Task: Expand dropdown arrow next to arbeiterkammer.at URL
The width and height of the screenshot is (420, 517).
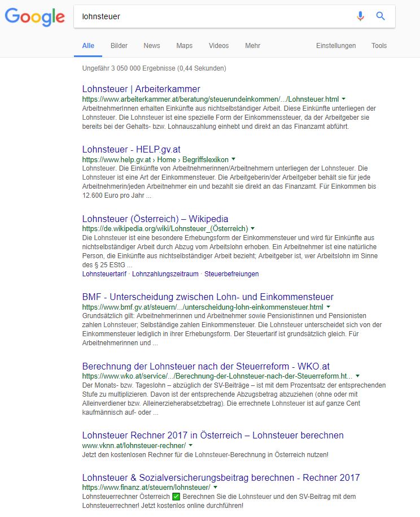Action: tap(344, 99)
